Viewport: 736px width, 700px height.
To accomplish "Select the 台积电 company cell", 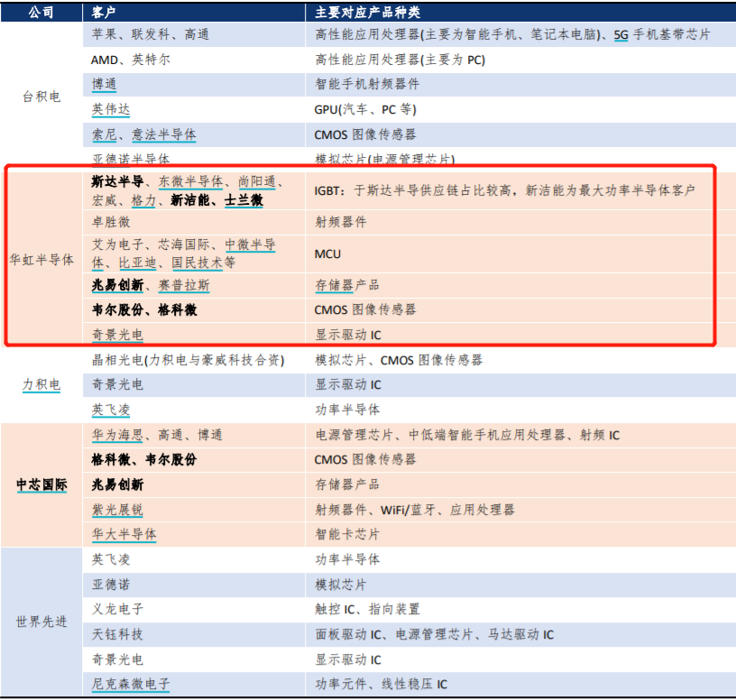I will coord(41,97).
